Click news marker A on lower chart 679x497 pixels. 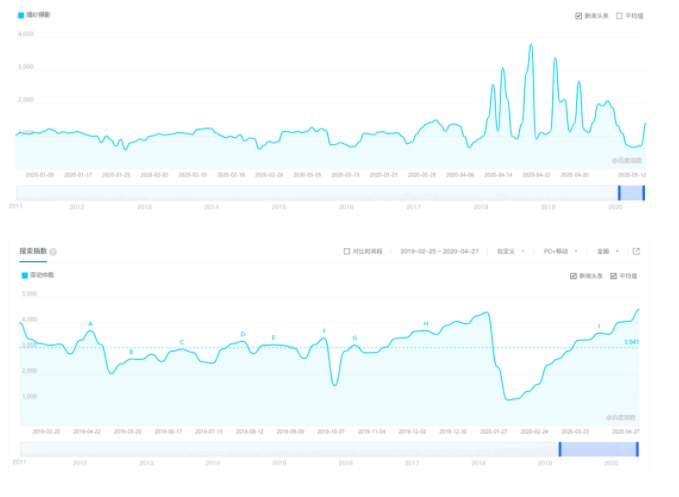pyautogui.click(x=91, y=324)
